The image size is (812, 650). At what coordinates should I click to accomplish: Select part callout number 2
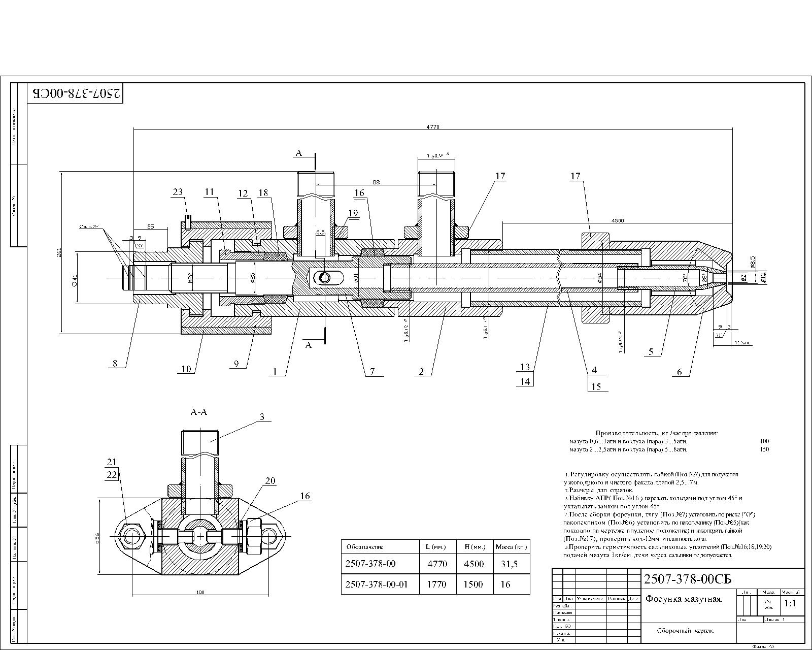[421, 371]
